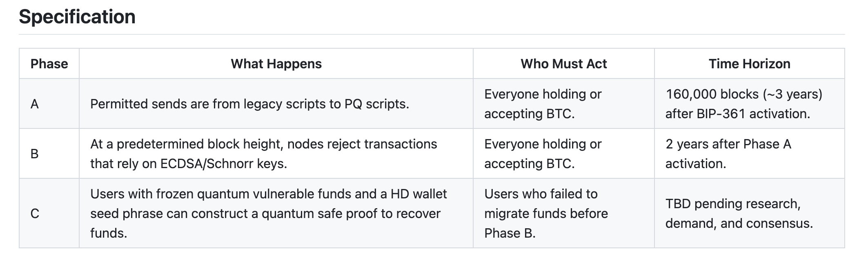Screen dimensions: 868x263
Task: Click '2 years after Phase A activation' cell
Action: pyautogui.click(x=728, y=154)
